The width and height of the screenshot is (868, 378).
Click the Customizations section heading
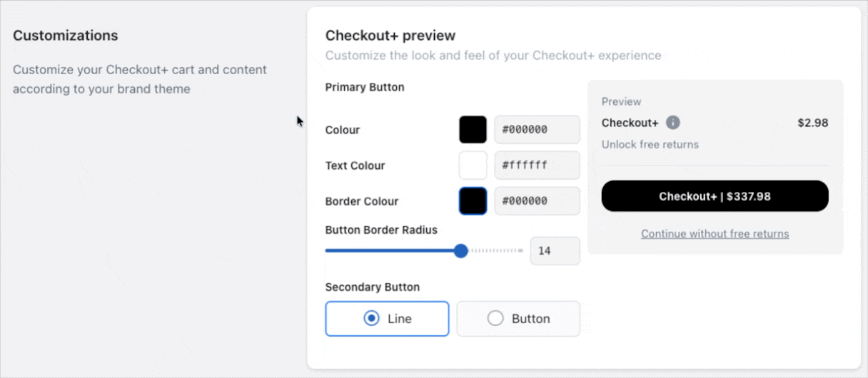click(66, 36)
